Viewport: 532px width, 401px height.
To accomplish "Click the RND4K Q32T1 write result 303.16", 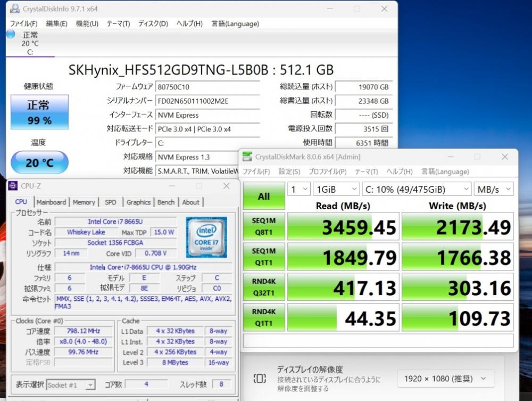I will pyautogui.click(x=458, y=287).
